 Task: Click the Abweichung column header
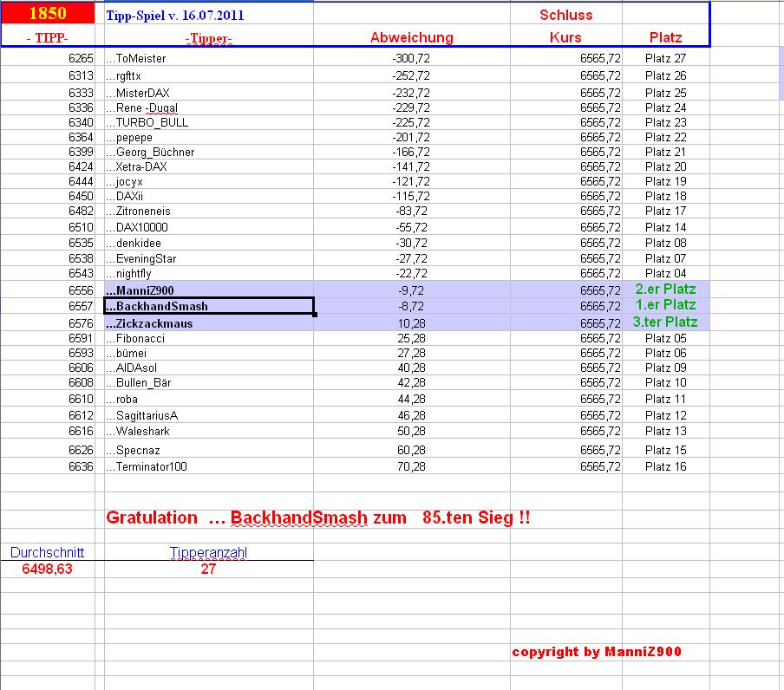coord(411,37)
